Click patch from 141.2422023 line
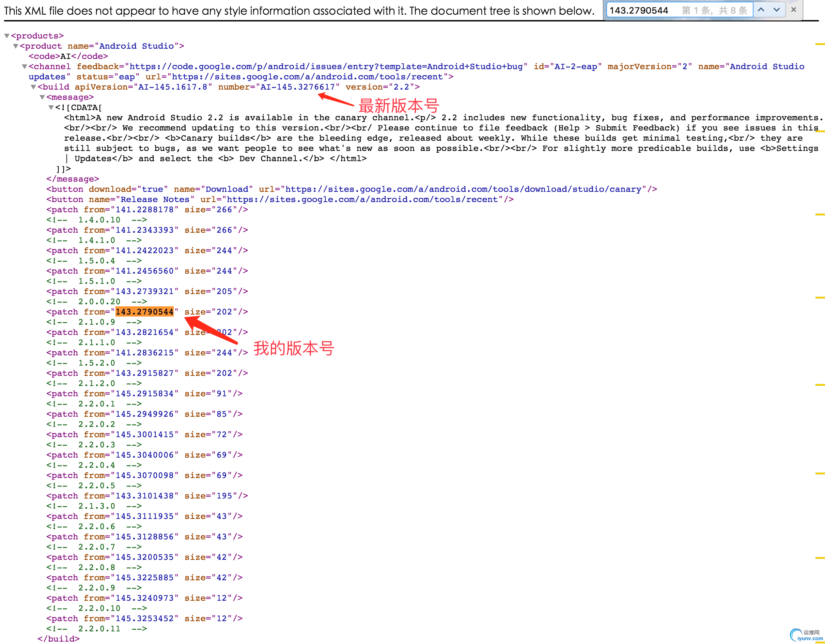The width and height of the screenshot is (825, 644). point(147,250)
